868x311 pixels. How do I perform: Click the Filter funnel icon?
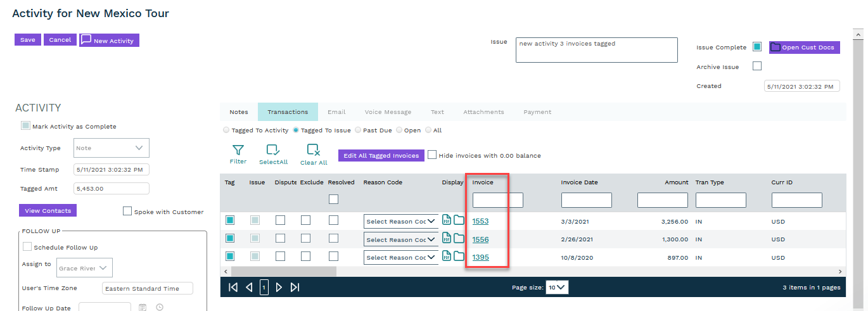238,151
